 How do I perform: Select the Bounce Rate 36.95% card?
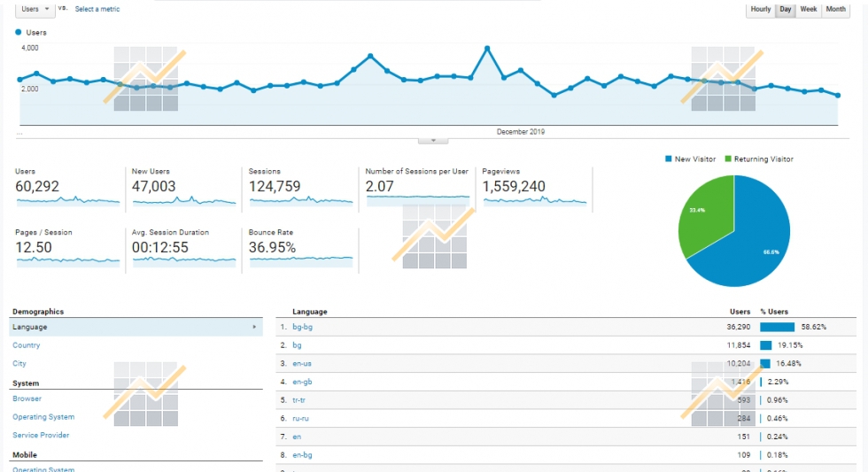300,249
